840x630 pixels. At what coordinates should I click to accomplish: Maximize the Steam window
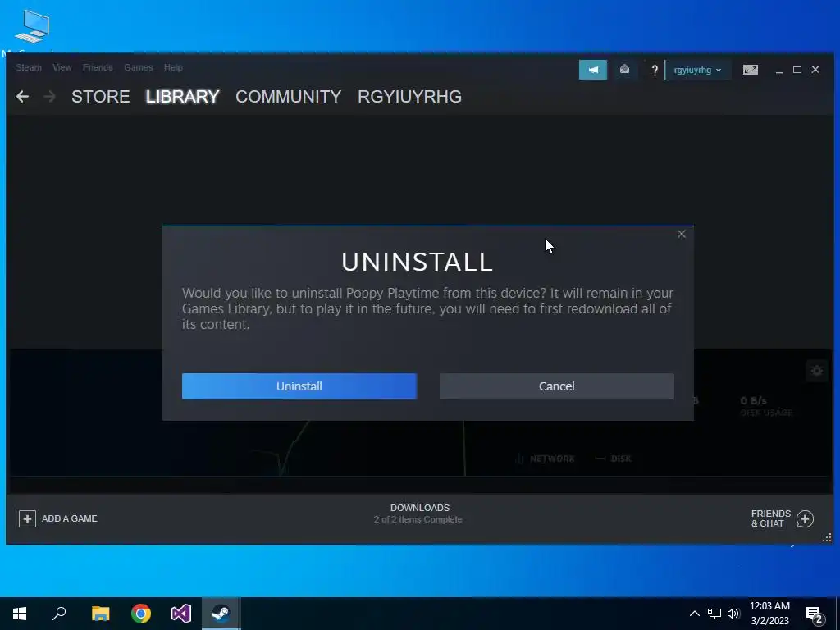pyautogui.click(x=797, y=70)
